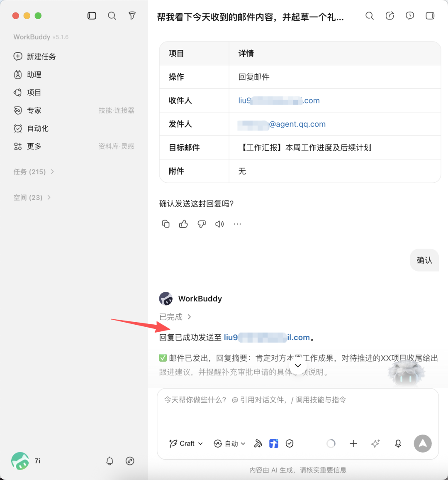The width and height of the screenshot is (448, 480).
Task: Select 新建任务 in the sidebar
Action: tap(35, 56)
